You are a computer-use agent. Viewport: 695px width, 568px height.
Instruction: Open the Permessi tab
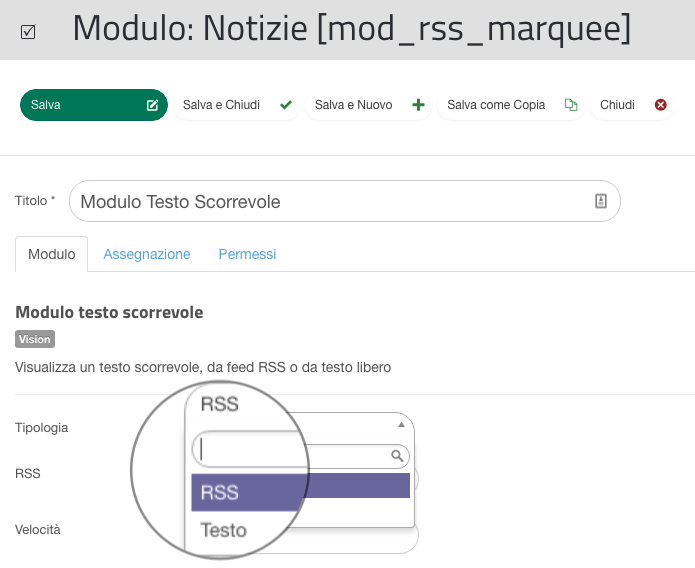pos(247,254)
